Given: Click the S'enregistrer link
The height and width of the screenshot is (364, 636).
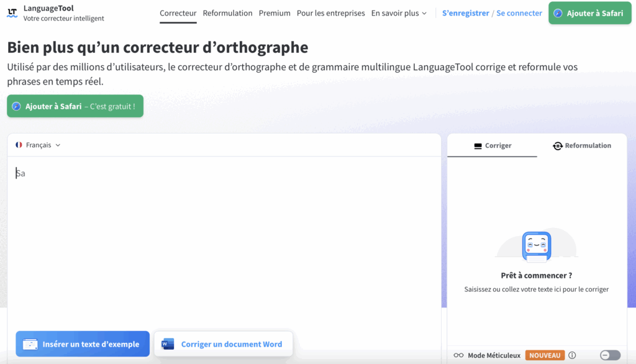Looking at the screenshot, I should [465, 13].
